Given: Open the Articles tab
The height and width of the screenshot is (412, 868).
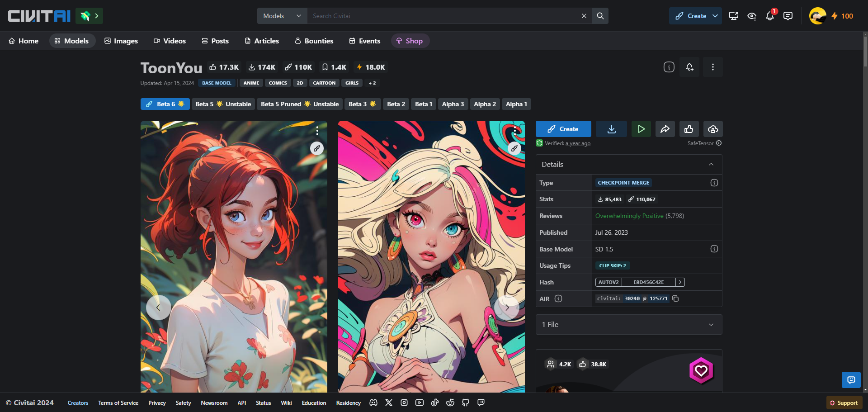Looking at the screenshot, I should (x=262, y=41).
